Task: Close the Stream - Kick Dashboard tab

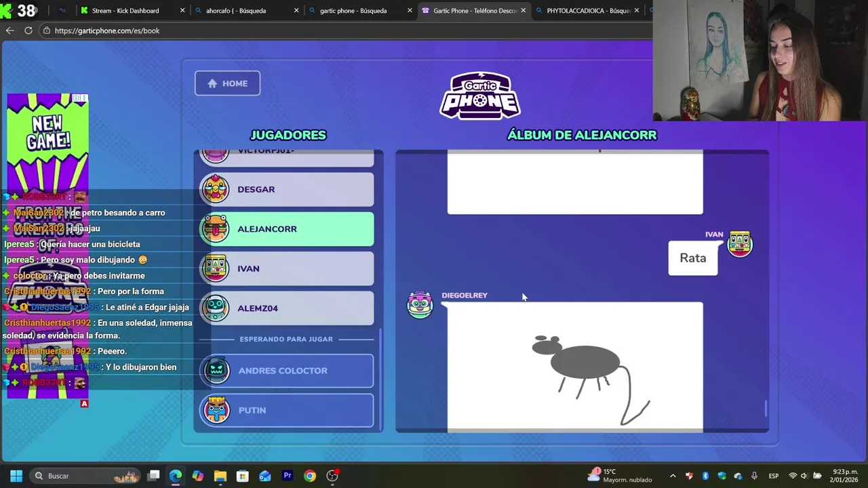Action: (182, 11)
